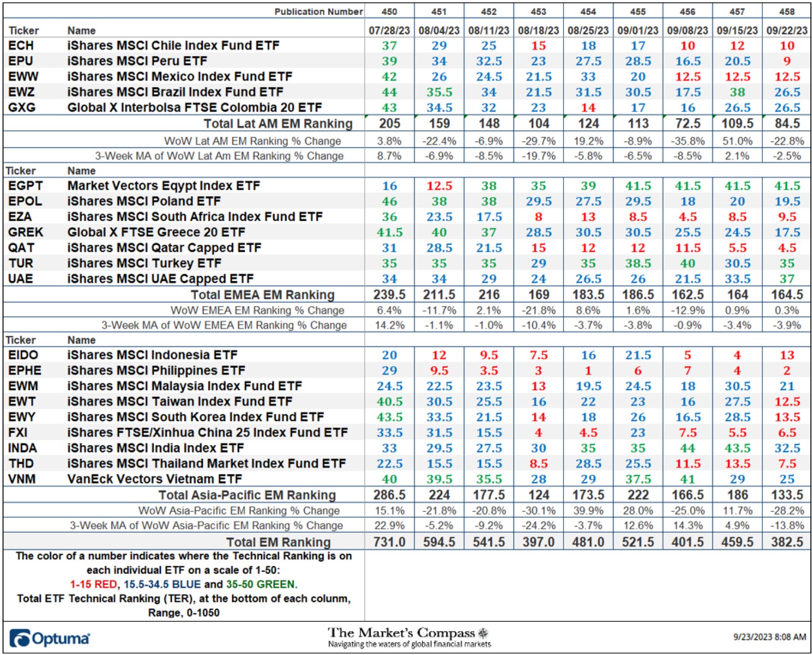Select the INDA ticker cell
Viewport: 812px width, 655px height.
click(x=23, y=448)
